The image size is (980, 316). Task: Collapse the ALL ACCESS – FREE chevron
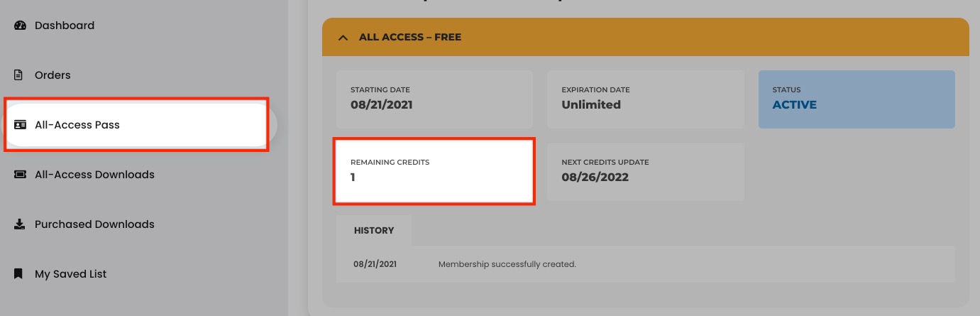pos(343,37)
